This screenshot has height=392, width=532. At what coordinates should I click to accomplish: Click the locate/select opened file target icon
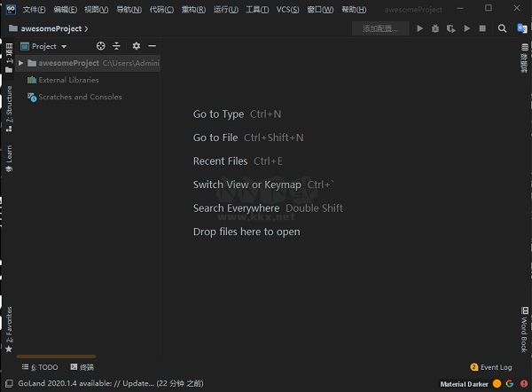100,46
